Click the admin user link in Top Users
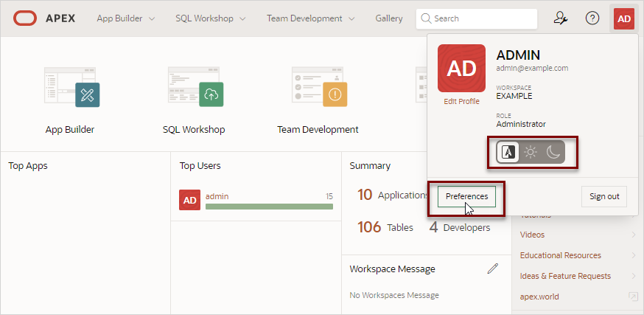The image size is (644, 315). click(217, 196)
